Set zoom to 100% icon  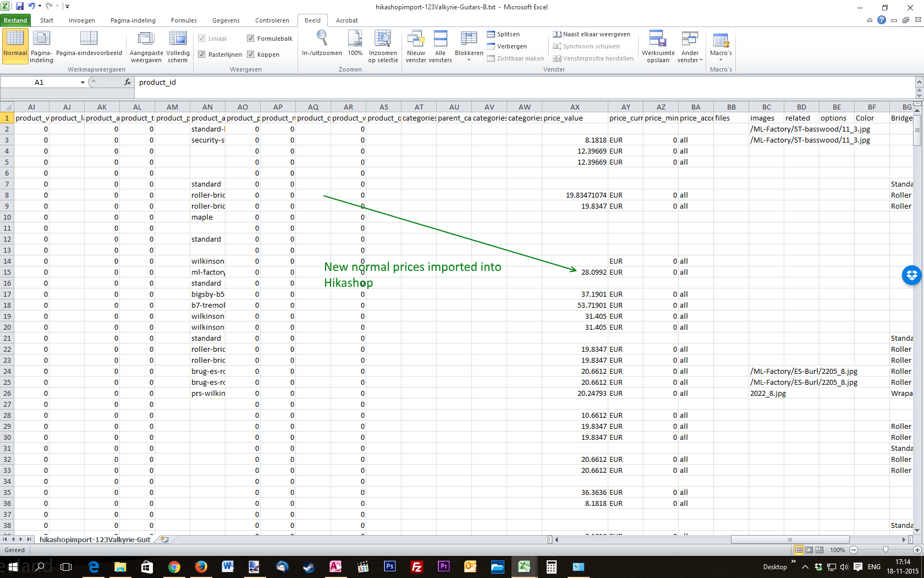pos(355,39)
